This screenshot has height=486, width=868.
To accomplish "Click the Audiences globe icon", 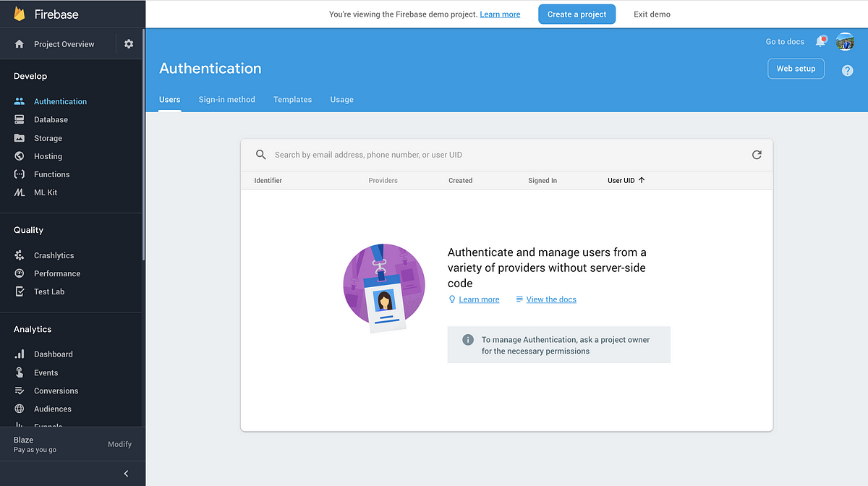I will [x=20, y=409].
